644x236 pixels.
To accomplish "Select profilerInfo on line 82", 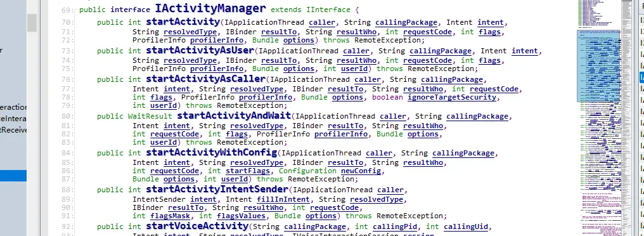I will [341, 134].
